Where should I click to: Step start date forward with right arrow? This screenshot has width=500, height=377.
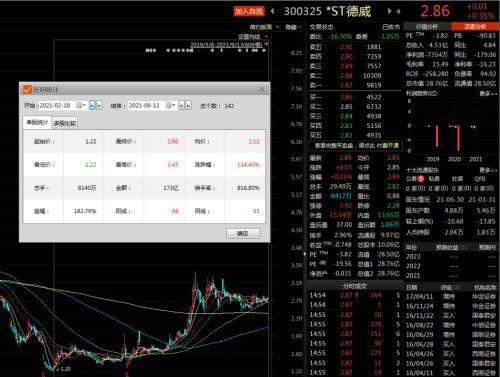(x=99, y=106)
